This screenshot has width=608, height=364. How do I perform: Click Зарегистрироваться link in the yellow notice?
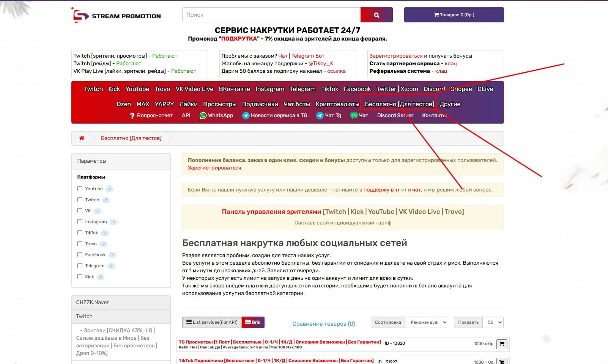coord(215,168)
